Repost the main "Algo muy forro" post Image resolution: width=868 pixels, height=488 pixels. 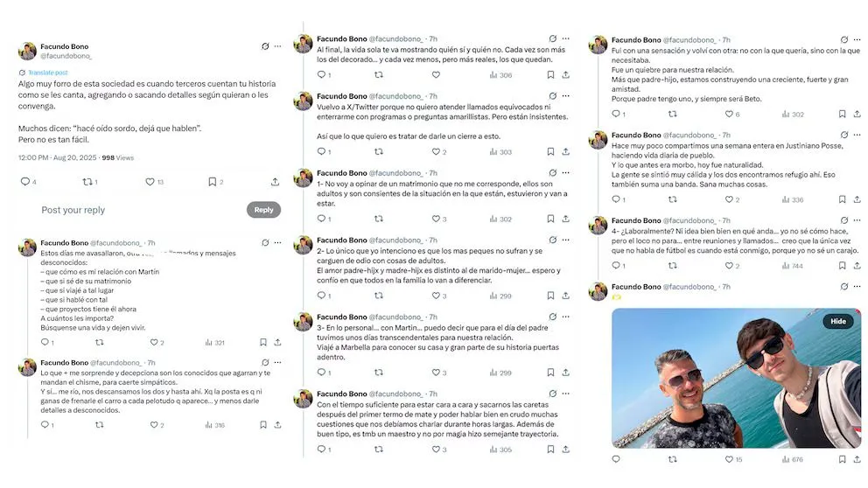coord(86,182)
